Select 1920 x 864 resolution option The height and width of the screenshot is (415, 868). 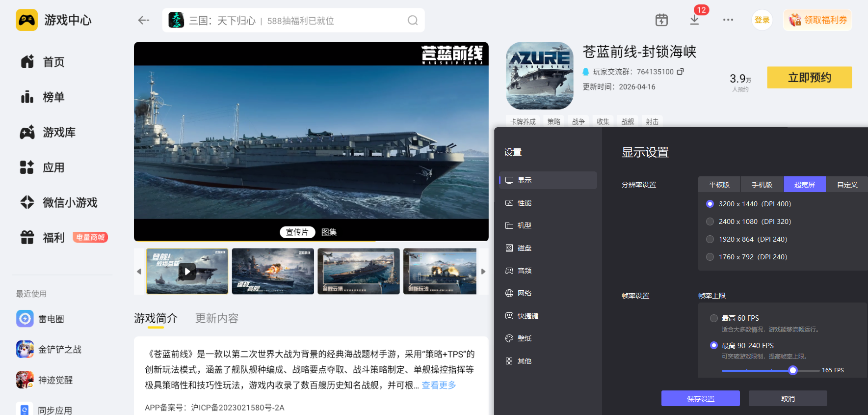point(710,239)
